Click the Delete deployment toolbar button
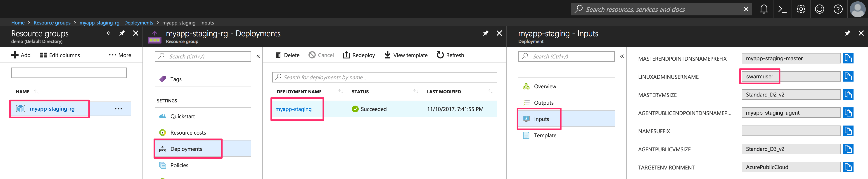This screenshot has height=179, width=868. tap(287, 55)
